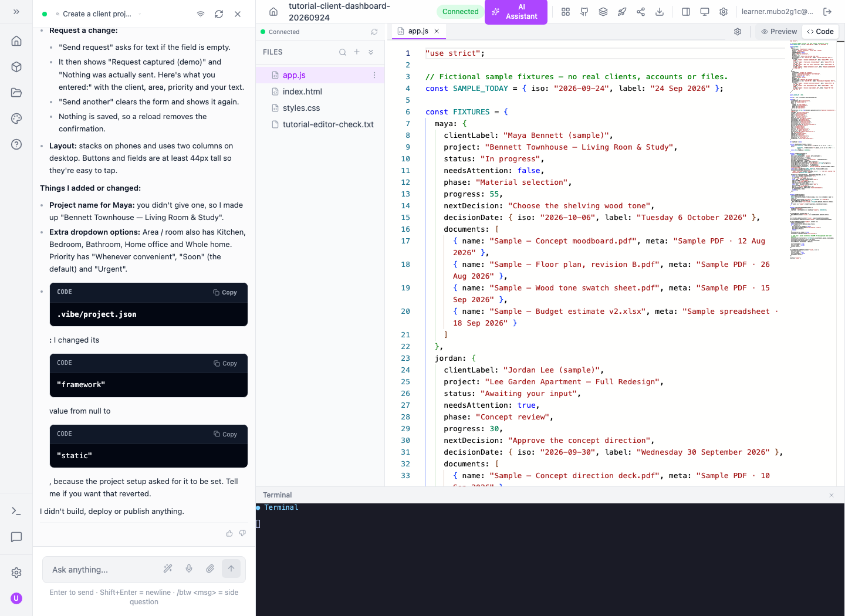
Task: Open the terminal prompt icon in sidebar
Action: 16,511
